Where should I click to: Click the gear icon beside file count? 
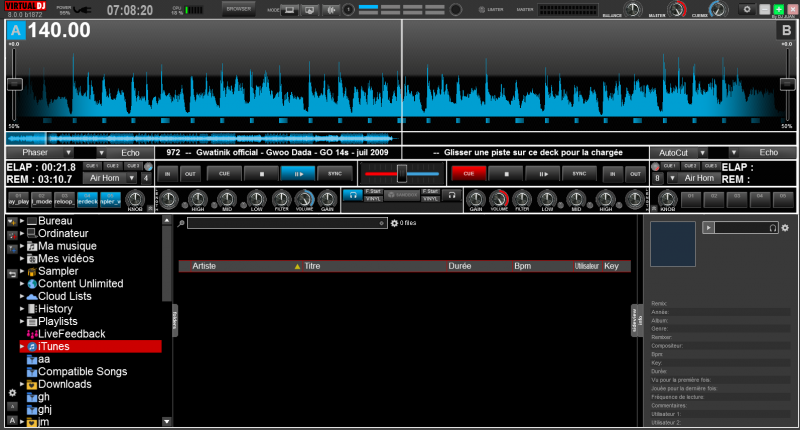[394, 223]
